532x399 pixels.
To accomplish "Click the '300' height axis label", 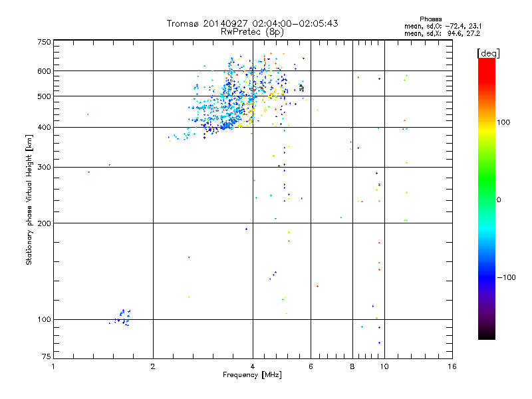I will pyautogui.click(x=44, y=168).
